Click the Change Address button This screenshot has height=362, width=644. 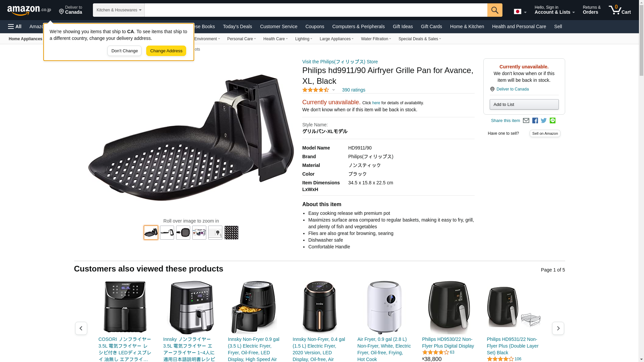pos(166,51)
